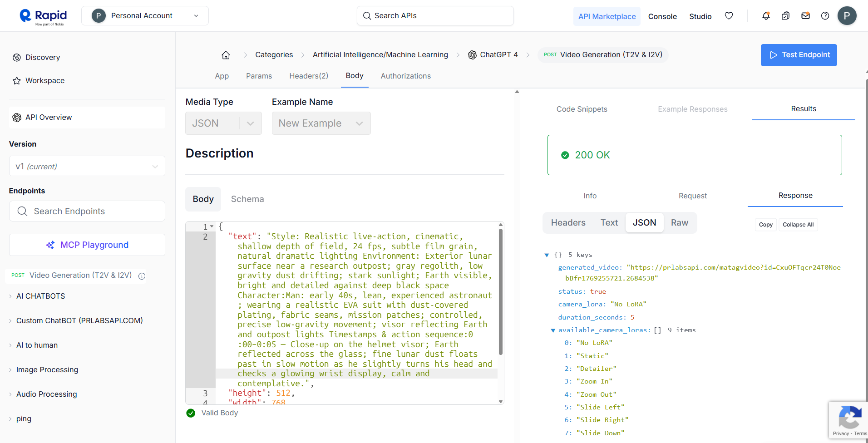The height and width of the screenshot is (443, 868).
Task: Open the MCP Playground
Action: coord(87,245)
